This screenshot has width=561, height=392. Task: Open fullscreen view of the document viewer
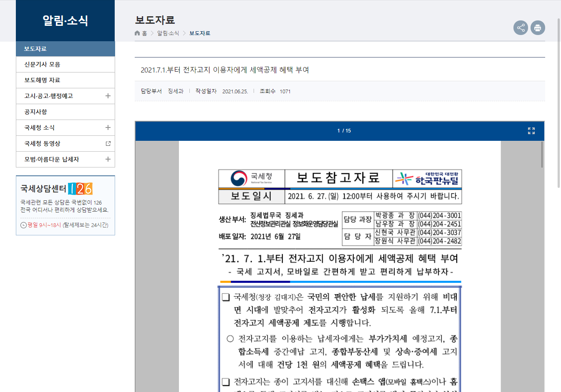click(x=531, y=131)
